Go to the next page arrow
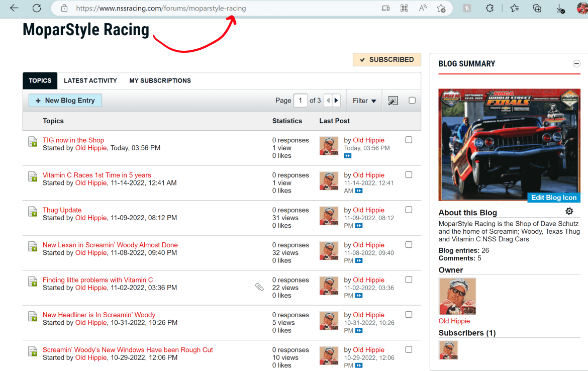This screenshot has height=371, width=588. 336,101
